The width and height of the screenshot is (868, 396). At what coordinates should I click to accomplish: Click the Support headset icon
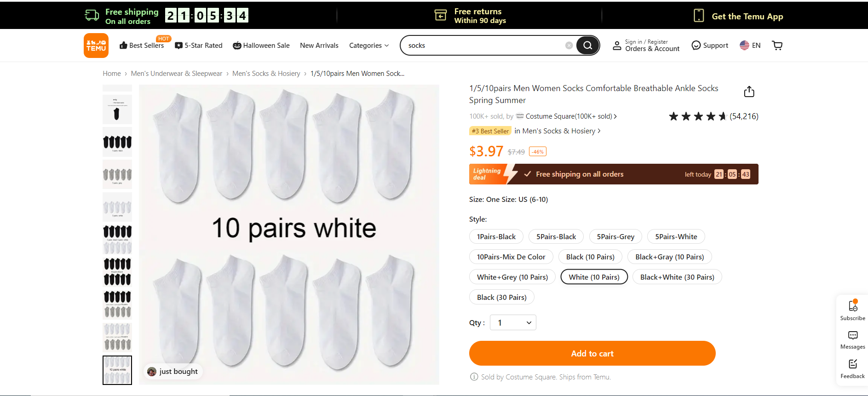pos(696,45)
